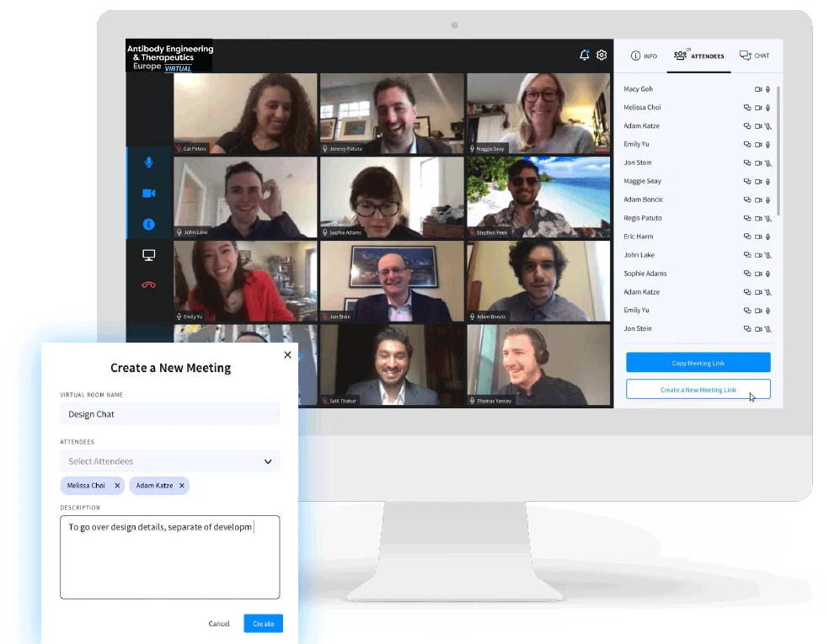Hang up using the red phone icon
This screenshot has width=829, height=644.
[149, 285]
